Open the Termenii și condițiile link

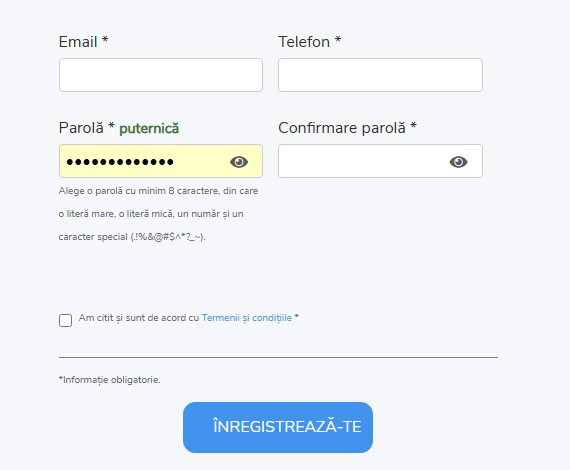pos(246,318)
